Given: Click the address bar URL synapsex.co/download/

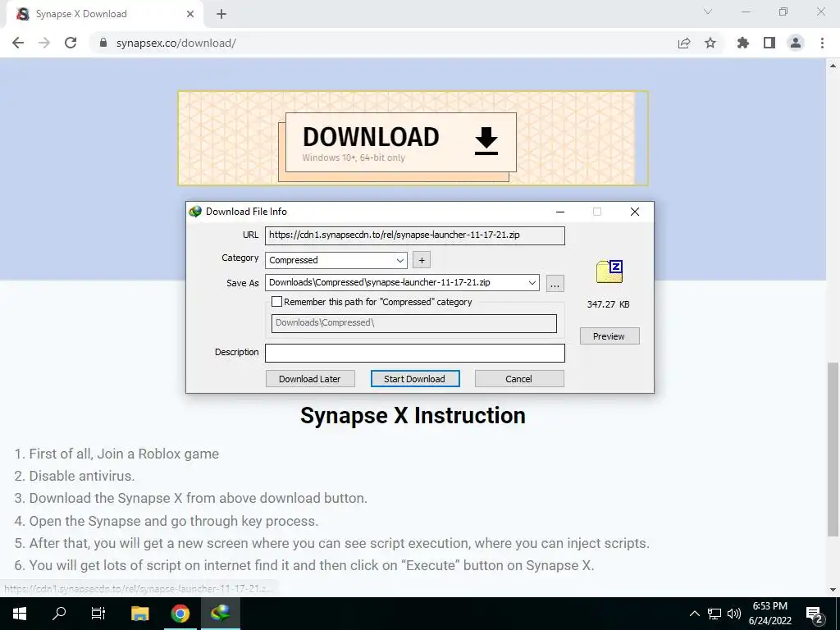Looking at the screenshot, I should click(x=176, y=43).
